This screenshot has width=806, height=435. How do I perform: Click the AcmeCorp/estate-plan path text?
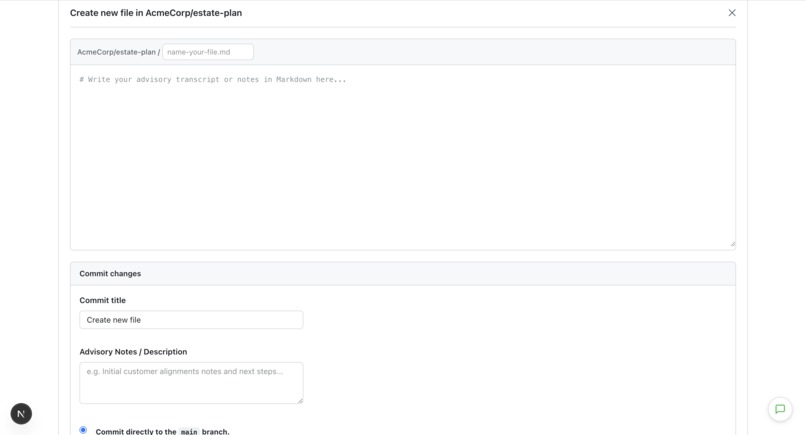pos(116,52)
